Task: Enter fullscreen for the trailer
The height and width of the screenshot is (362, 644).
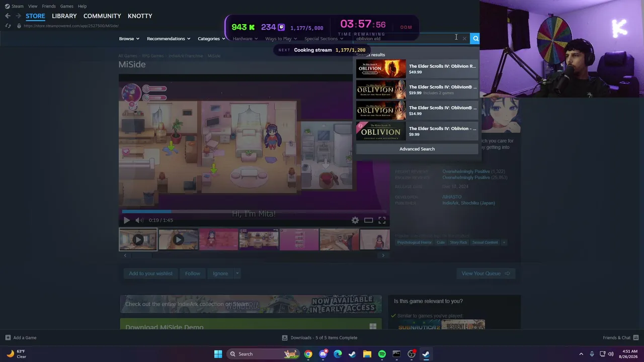Action: (x=382, y=220)
